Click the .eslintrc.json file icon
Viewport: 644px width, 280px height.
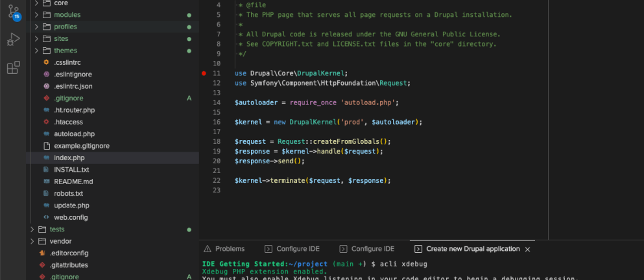click(46, 86)
